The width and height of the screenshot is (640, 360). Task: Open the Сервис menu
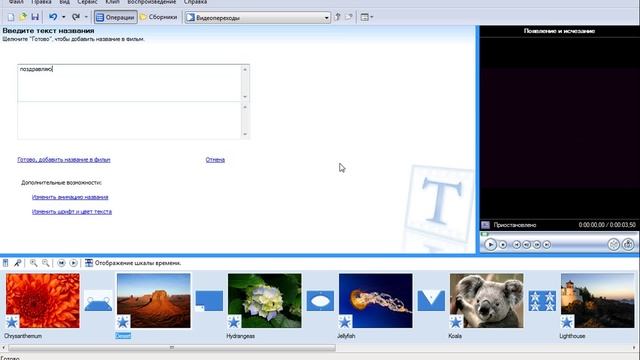point(87,2)
